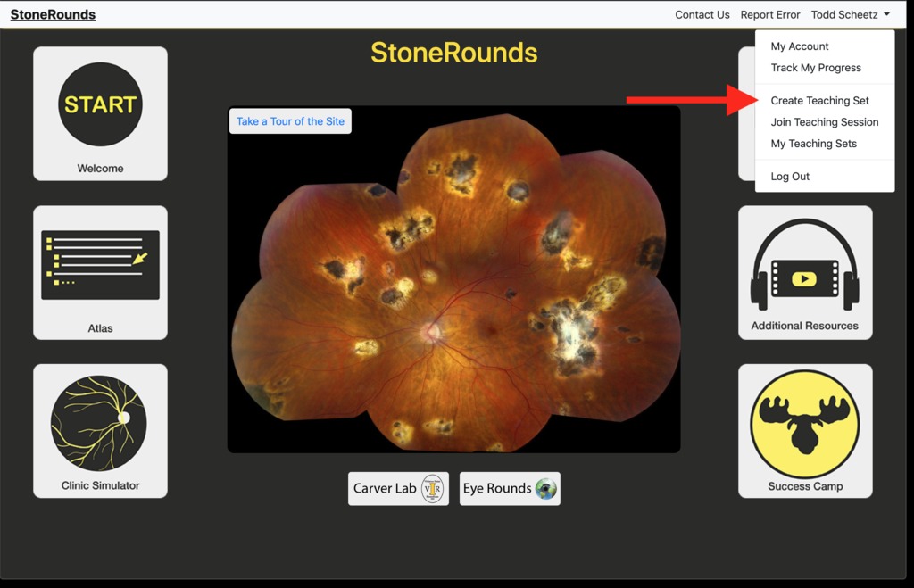Click the START circle icon in Welcome tile
This screenshot has width=914, height=588.
tap(100, 104)
